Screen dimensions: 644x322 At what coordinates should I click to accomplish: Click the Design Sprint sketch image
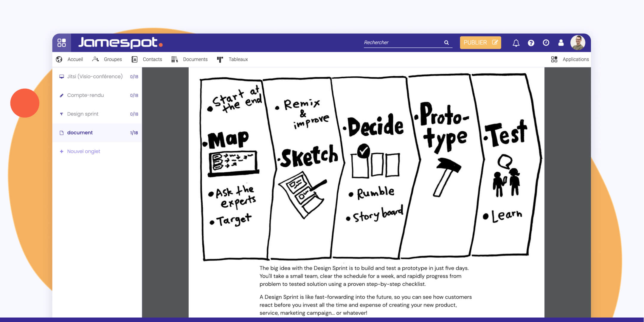[371, 167]
